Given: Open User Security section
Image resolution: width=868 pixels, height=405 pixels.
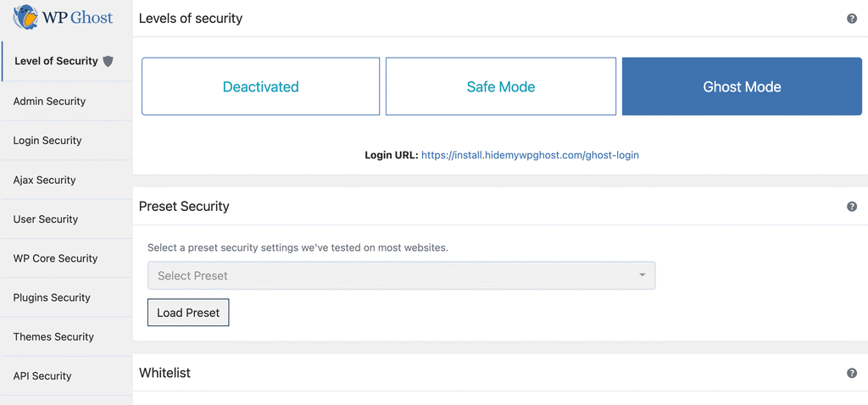Looking at the screenshot, I should pos(66,219).
